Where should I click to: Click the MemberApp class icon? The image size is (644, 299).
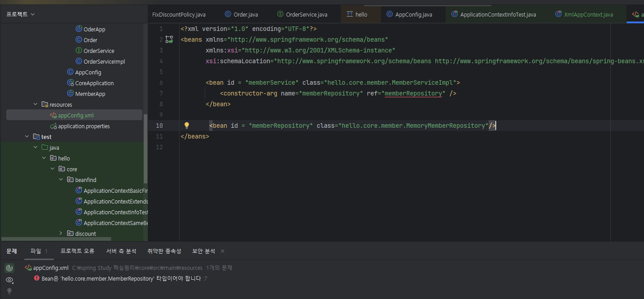(x=70, y=94)
